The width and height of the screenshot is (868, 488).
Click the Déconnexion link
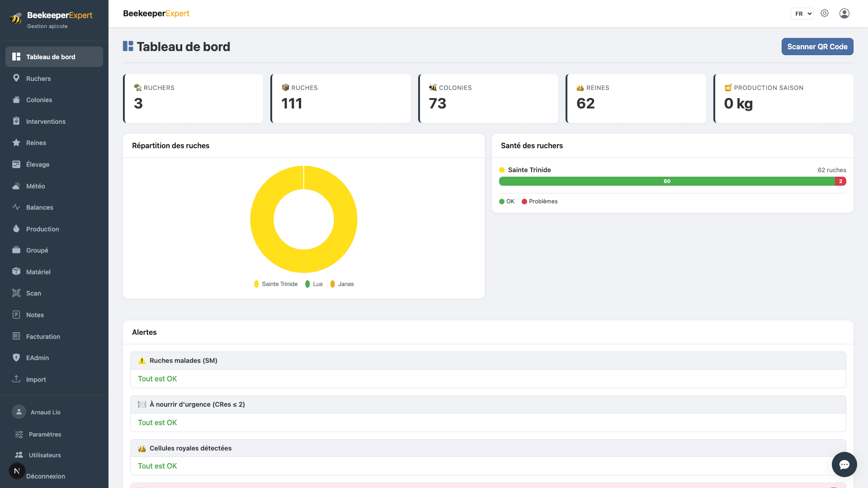tap(46, 476)
